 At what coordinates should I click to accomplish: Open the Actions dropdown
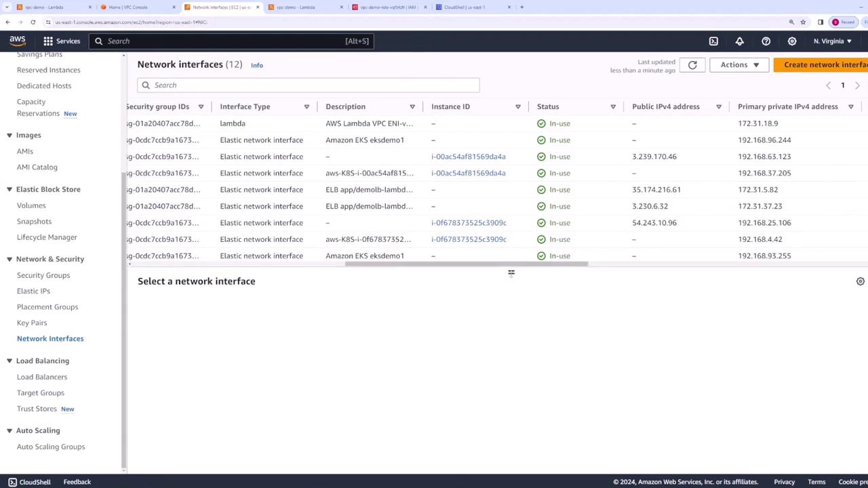[739, 65]
